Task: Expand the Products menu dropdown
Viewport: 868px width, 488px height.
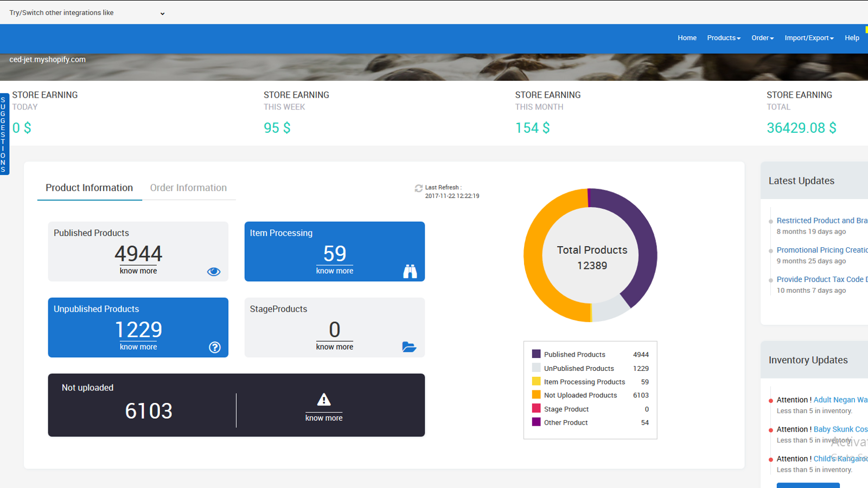Action: click(x=723, y=38)
